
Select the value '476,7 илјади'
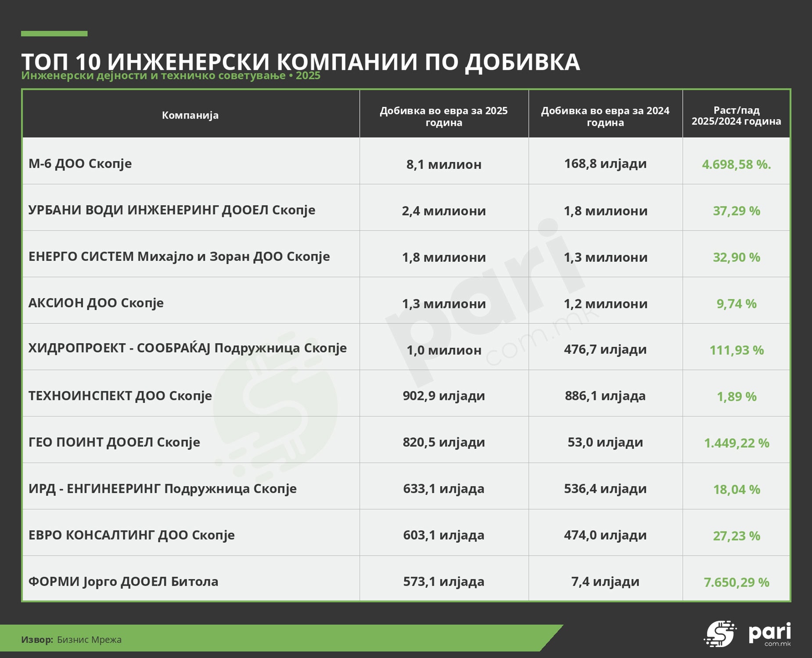(x=605, y=350)
